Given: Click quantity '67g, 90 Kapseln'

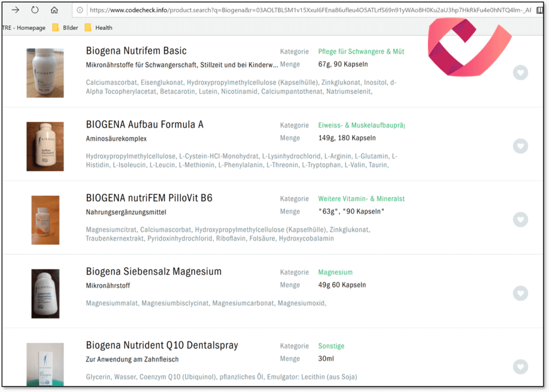Looking at the screenshot, I should pos(343,64).
